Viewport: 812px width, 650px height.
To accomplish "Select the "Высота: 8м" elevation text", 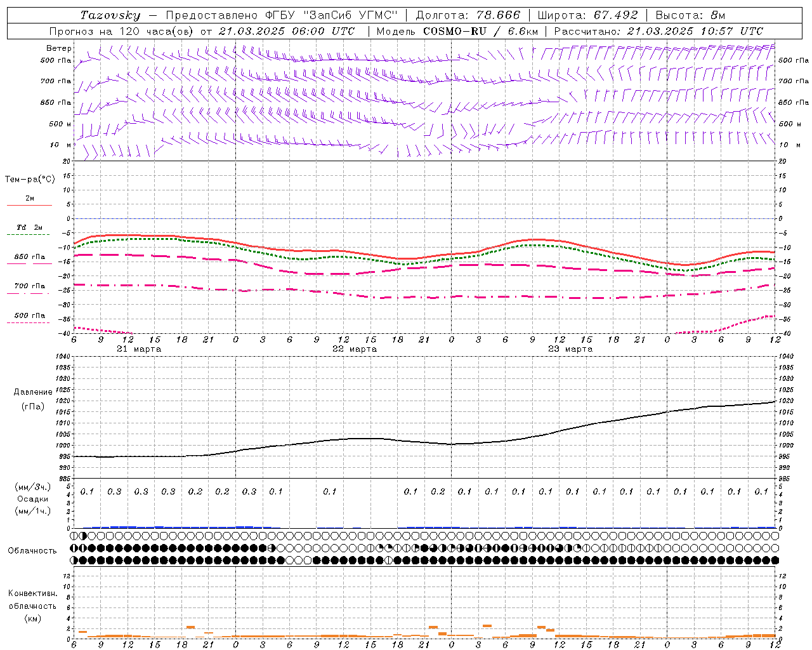I will pos(690,15).
